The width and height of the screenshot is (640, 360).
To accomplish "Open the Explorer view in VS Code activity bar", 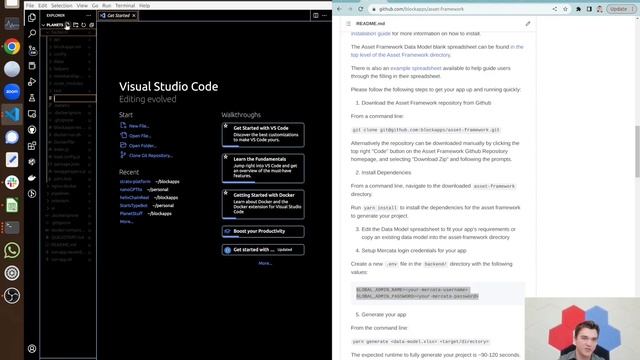I will click(x=32, y=17).
